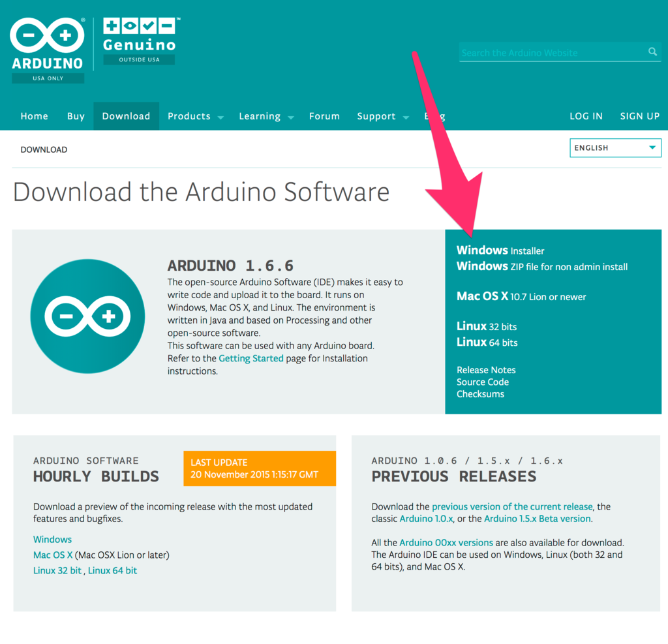Download the hourly build for Windows
The width and height of the screenshot is (668, 644).
52,539
